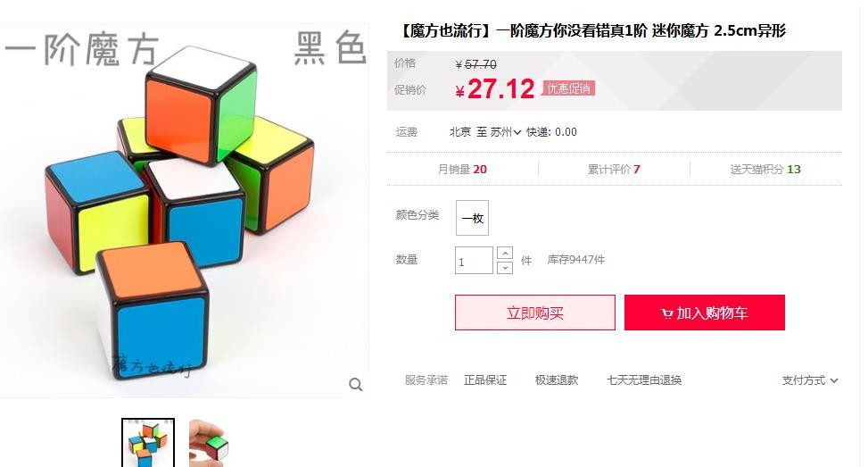Image resolution: width=868 pixels, height=467 pixels.
Task: Click the 正品保证 service link
Action: click(x=485, y=380)
